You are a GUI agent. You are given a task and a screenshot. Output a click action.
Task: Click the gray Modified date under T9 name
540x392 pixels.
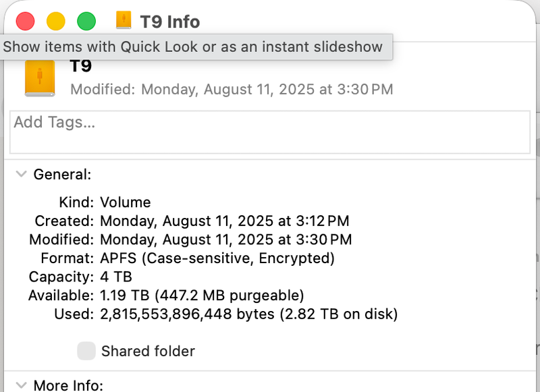(232, 89)
